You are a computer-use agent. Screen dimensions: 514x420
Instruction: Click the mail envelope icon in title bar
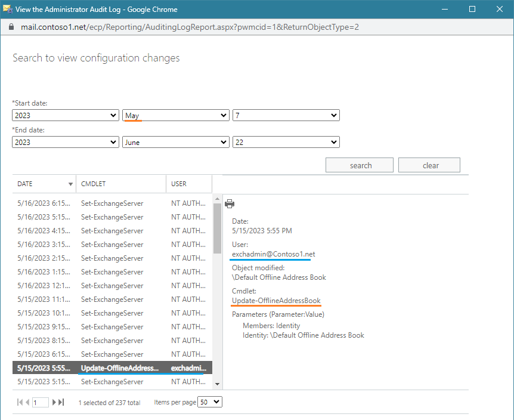point(8,9)
